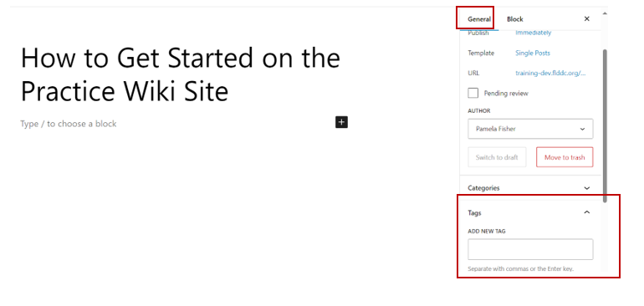The width and height of the screenshot is (644, 306).
Task: Collapse the Tags panel chevron
Action: (x=587, y=212)
